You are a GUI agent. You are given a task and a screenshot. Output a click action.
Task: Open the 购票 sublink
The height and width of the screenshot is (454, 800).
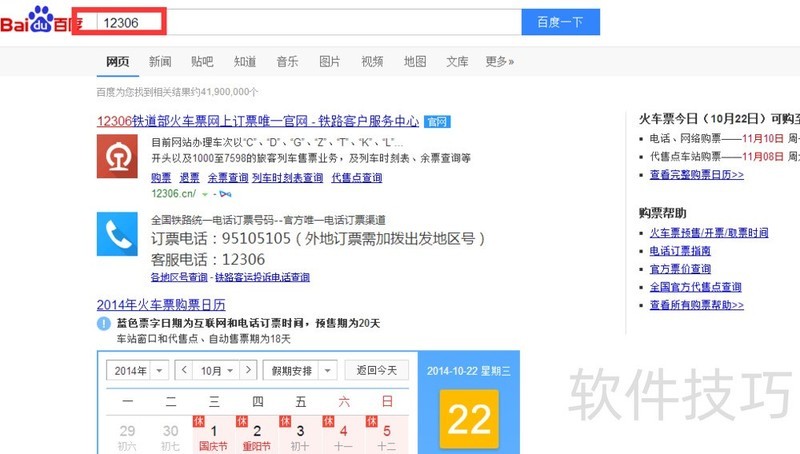coord(161,178)
